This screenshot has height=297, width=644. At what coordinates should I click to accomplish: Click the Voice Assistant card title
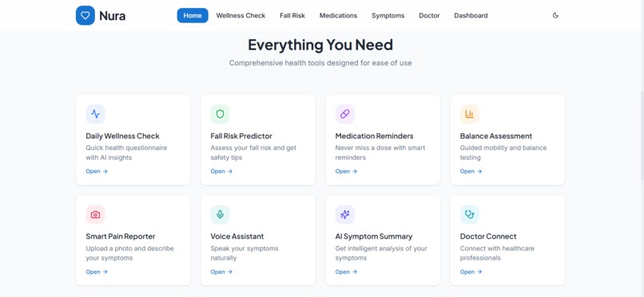tap(237, 236)
